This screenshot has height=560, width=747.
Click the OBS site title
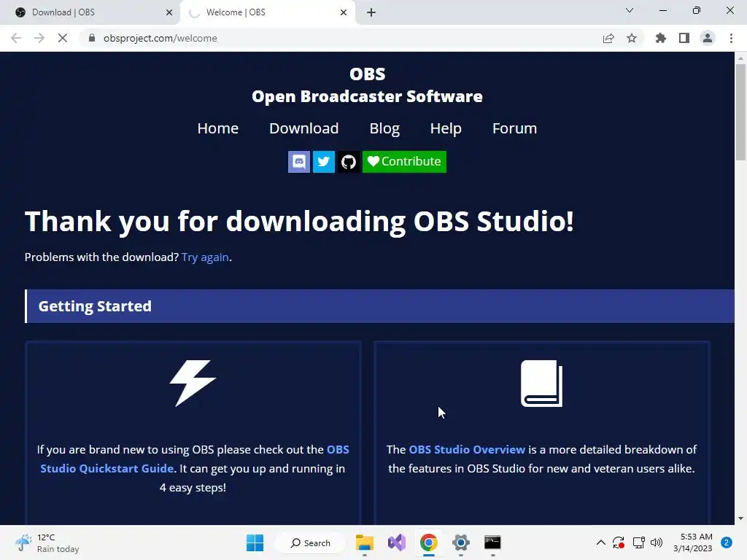coord(368,74)
